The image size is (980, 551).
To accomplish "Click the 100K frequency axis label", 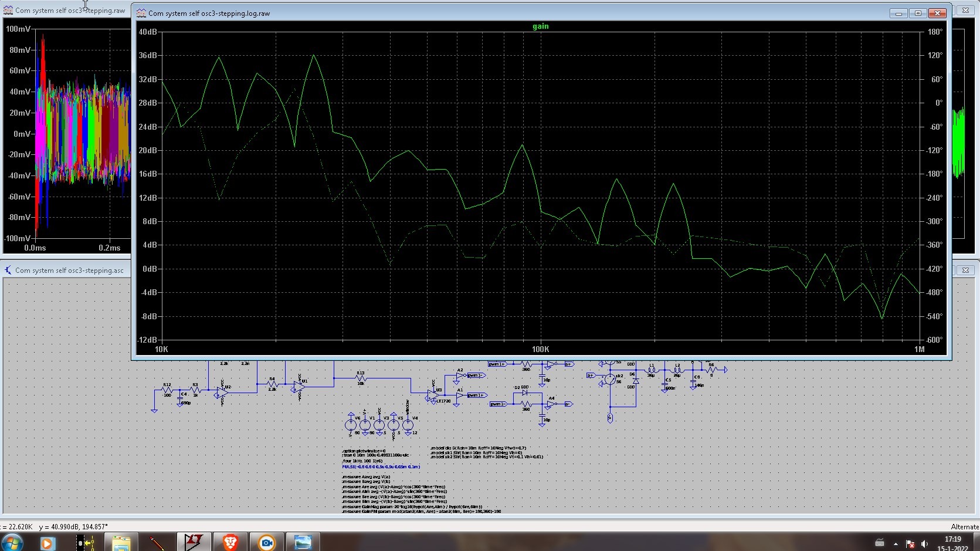I will point(541,349).
